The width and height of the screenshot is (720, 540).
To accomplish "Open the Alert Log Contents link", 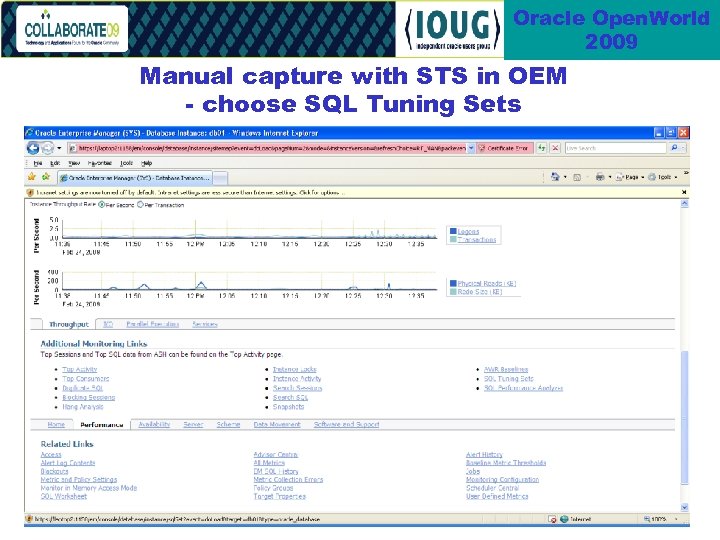I will click(68, 463).
